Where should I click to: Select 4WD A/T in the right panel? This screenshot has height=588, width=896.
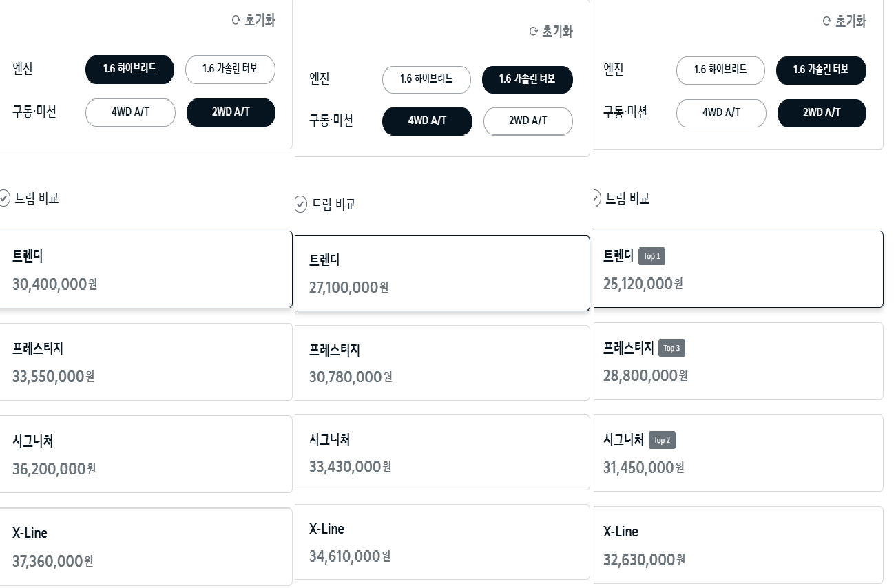coord(721,114)
